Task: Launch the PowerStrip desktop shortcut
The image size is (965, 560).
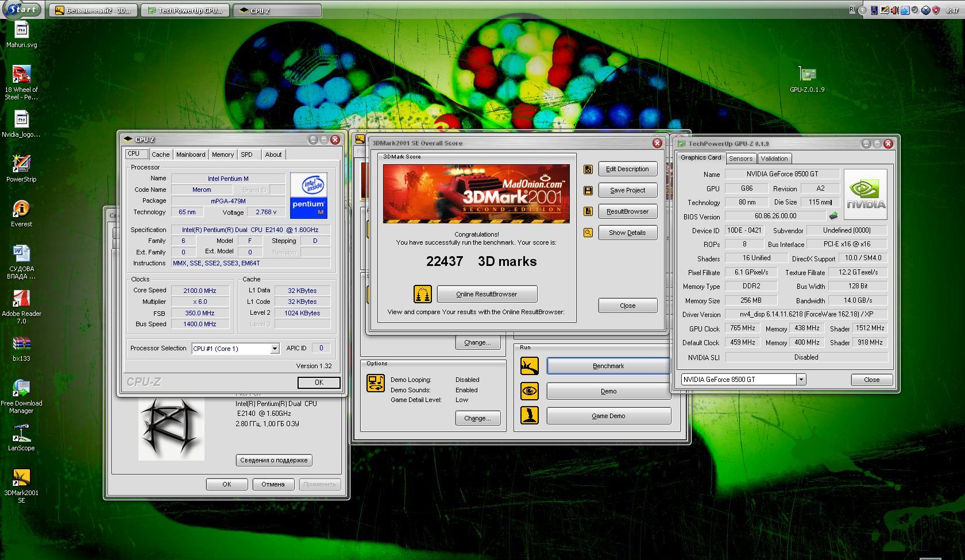Action: tap(21, 169)
